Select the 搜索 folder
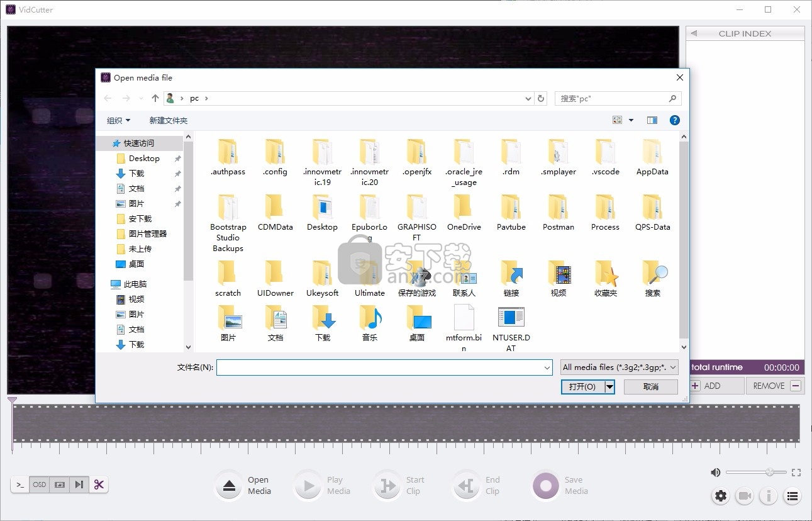The height and width of the screenshot is (521, 812). tap(653, 279)
